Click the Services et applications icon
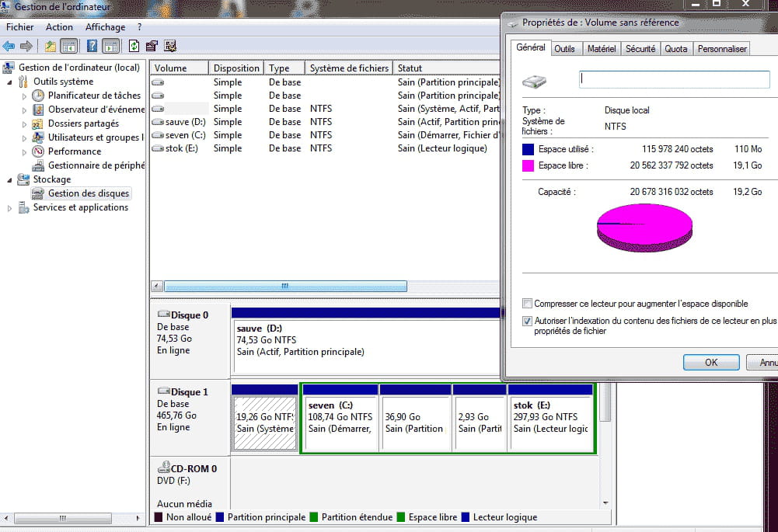This screenshot has height=532, width=778. [x=23, y=207]
